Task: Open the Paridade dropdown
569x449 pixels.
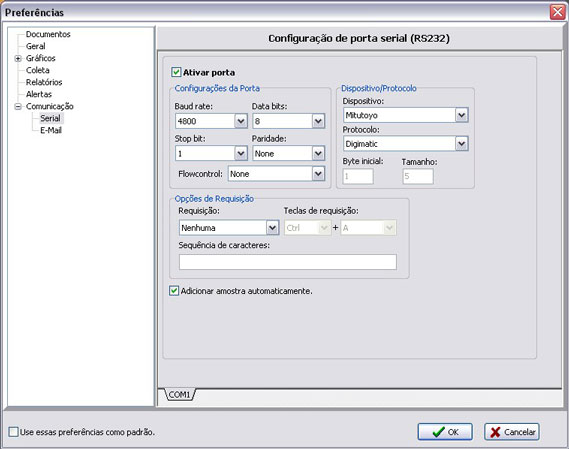Action: click(x=288, y=153)
